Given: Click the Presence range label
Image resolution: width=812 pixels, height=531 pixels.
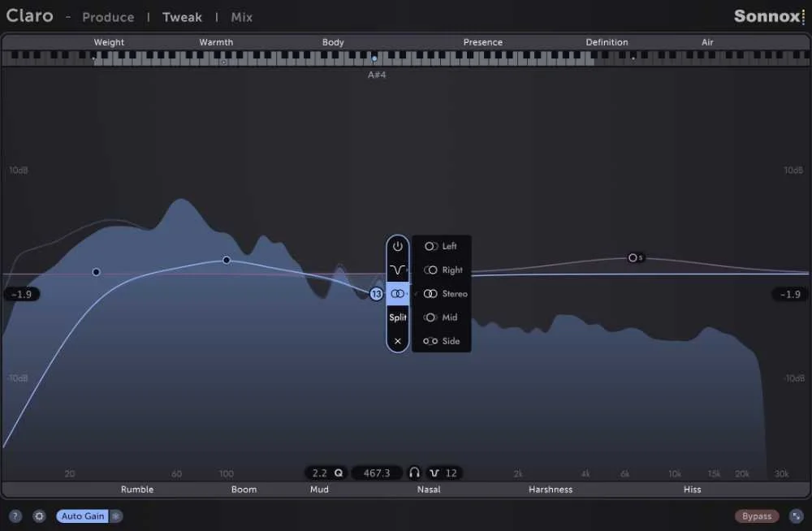Looking at the screenshot, I should (482, 42).
